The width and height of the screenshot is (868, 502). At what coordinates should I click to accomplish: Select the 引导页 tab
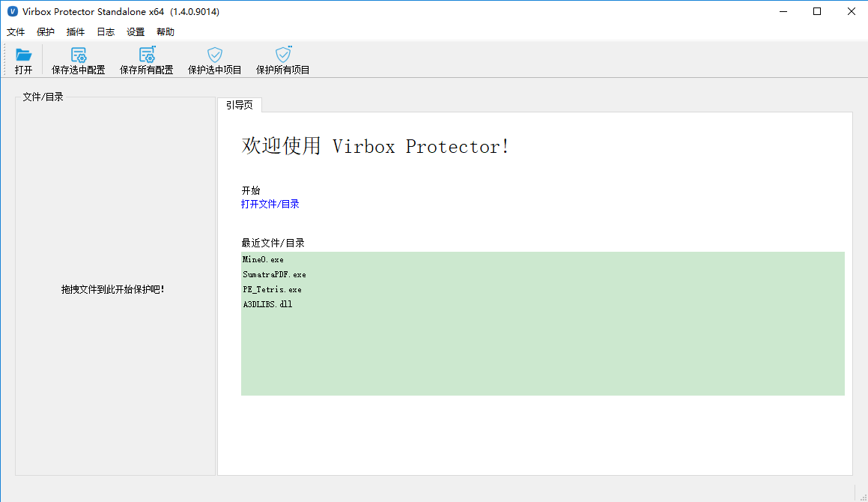click(240, 105)
